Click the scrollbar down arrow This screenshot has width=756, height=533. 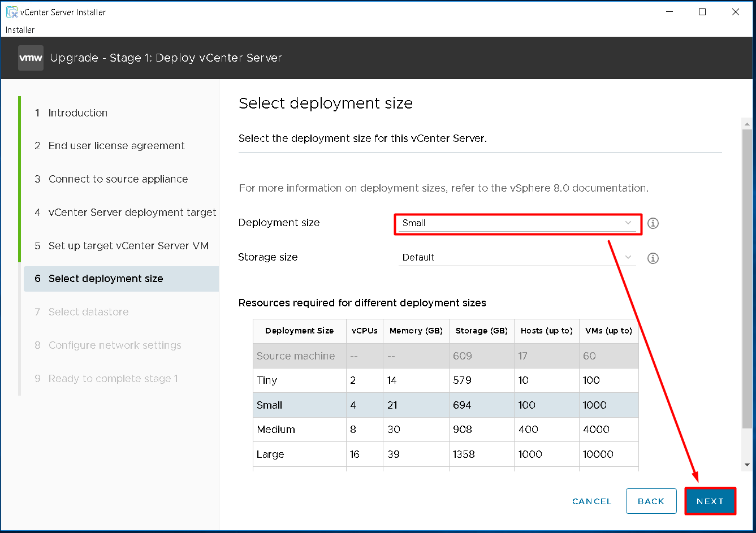point(748,465)
